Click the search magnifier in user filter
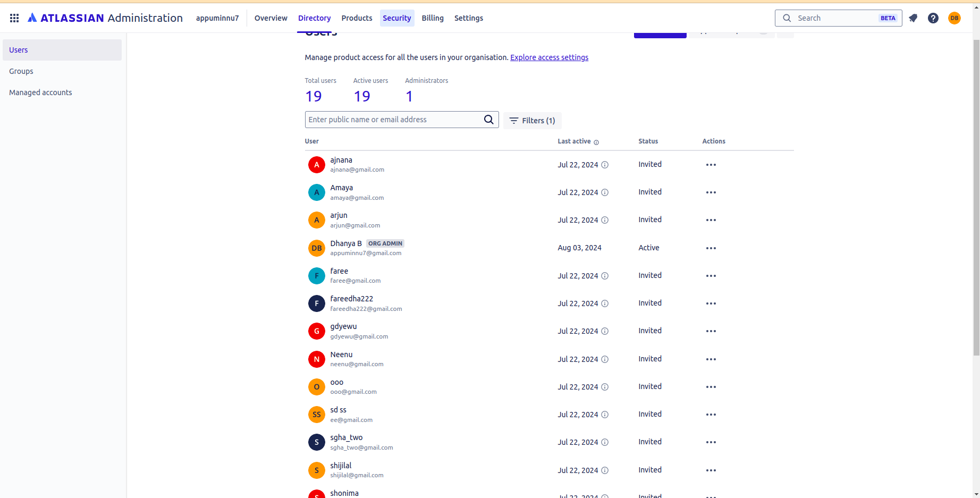Screen dimensions: 980x498 point(488,120)
